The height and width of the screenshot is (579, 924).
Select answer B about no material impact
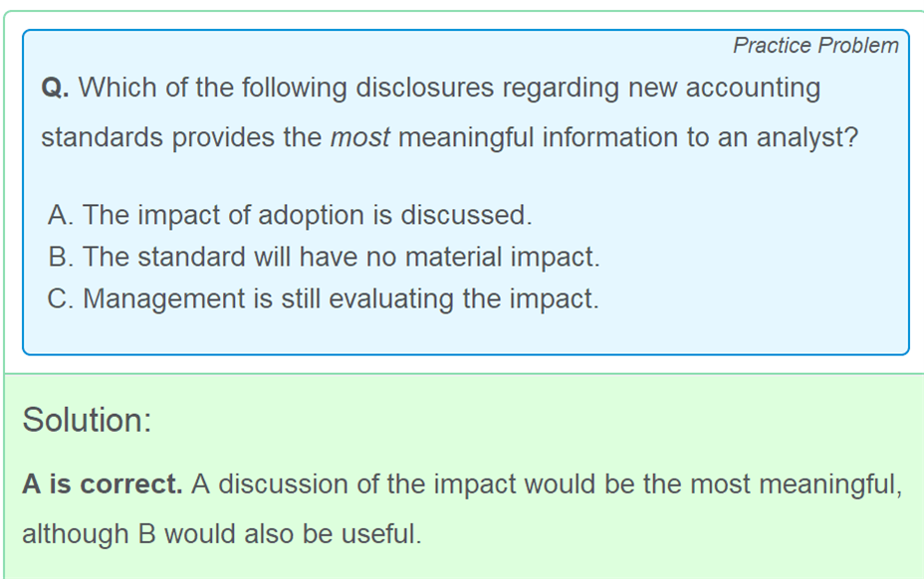[x=324, y=258]
